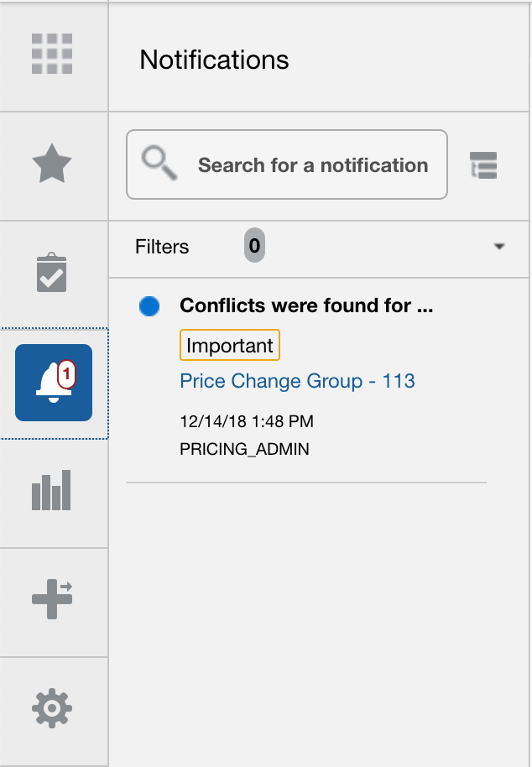This screenshot has height=767, width=532.
Task: Select the Notifications panel heading
Action: coord(216,60)
